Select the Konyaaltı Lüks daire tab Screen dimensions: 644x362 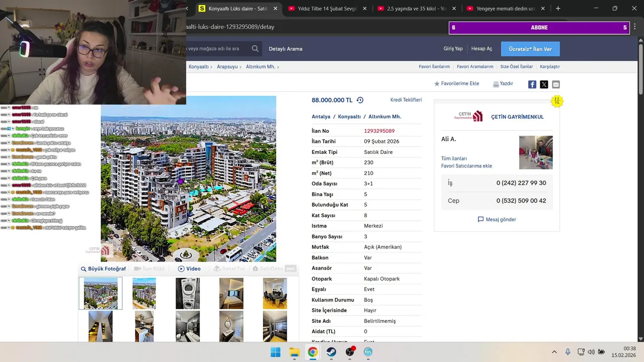click(237, 9)
